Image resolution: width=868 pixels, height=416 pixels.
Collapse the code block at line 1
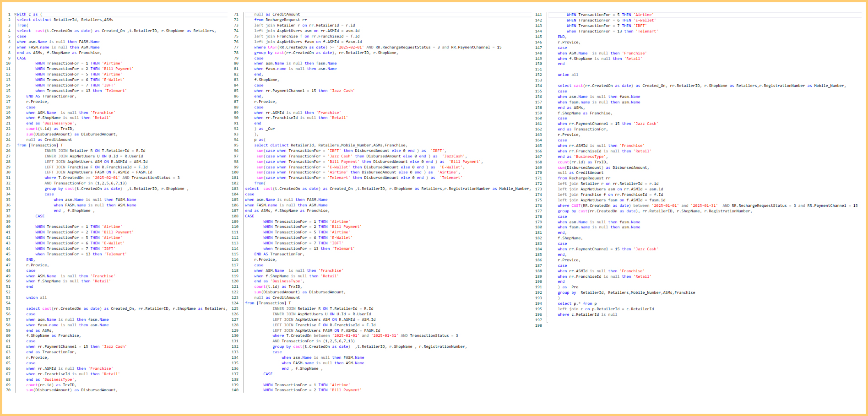pyautogui.click(x=15, y=15)
